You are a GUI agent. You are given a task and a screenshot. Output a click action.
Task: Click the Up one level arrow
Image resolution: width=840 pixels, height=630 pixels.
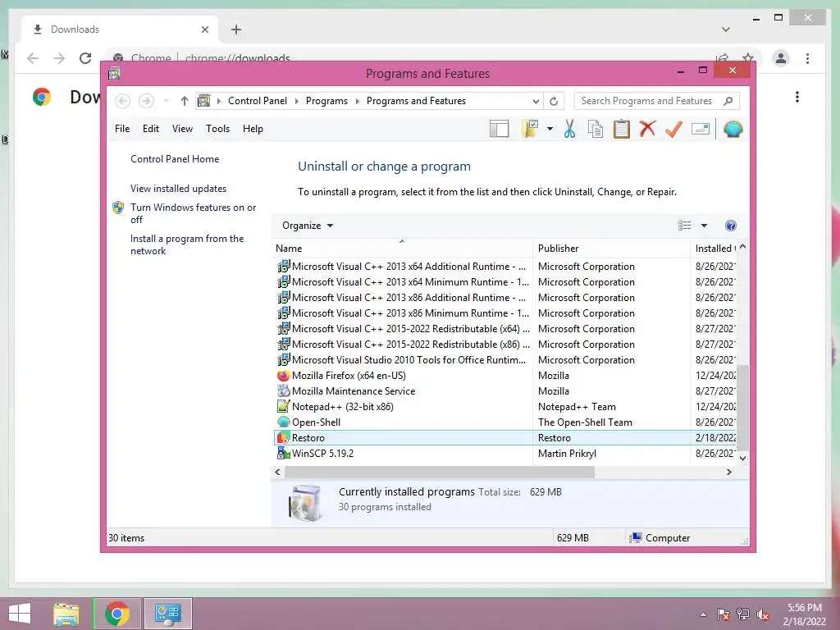(185, 101)
